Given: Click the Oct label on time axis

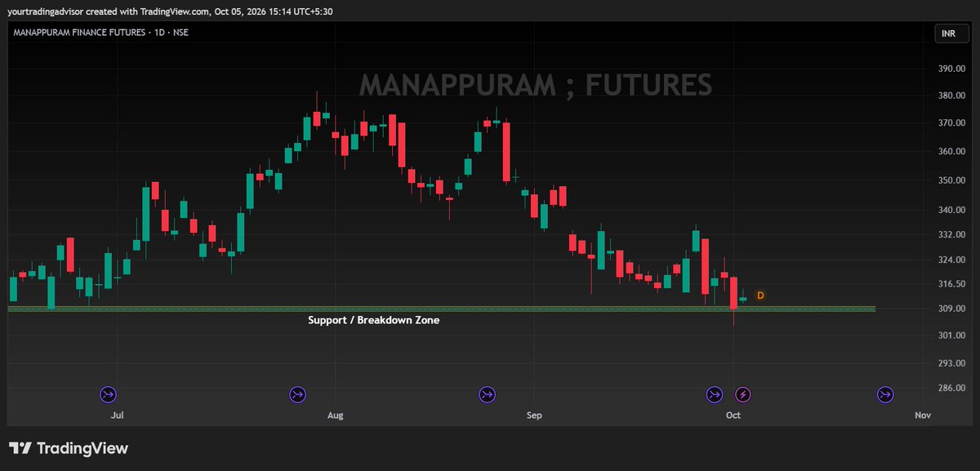Looking at the screenshot, I should pyautogui.click(x=733, y=415).
